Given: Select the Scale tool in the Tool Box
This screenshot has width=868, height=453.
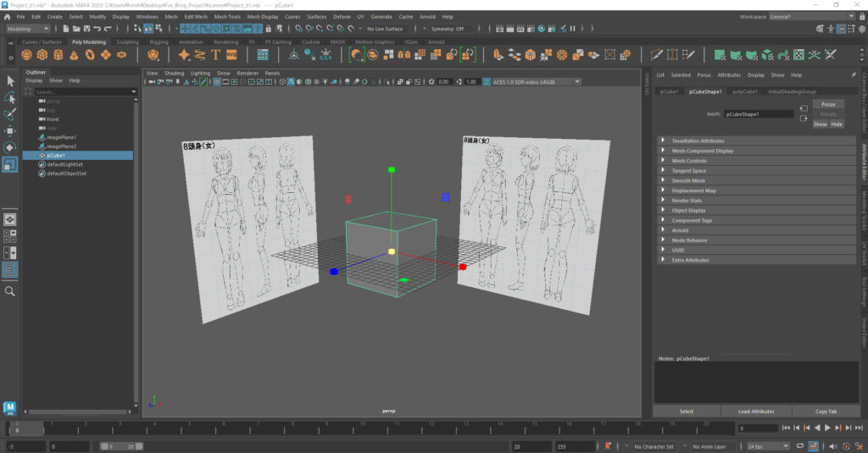Looking at the screenshot, I should pos(10,164).
